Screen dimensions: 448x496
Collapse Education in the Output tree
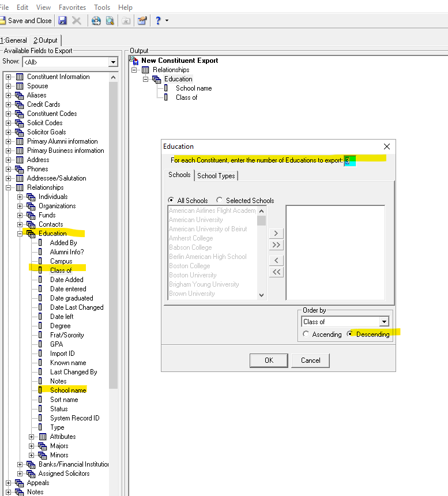145,79
